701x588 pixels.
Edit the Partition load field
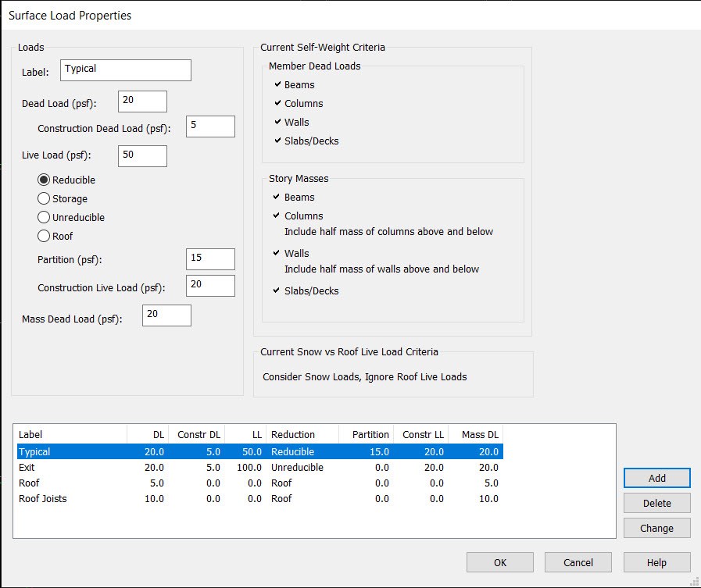(210, 259)
